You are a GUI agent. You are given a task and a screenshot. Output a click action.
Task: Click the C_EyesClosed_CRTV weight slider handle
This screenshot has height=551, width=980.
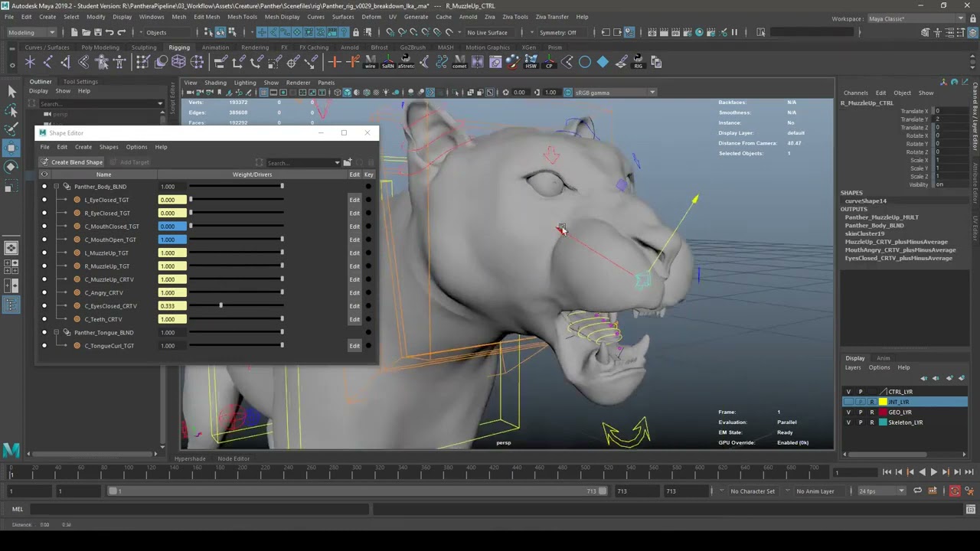(220, 306)
